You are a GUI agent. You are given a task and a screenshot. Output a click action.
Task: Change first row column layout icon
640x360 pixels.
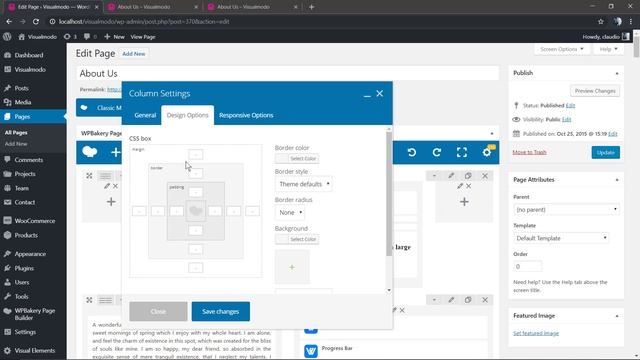coord(105,176)
